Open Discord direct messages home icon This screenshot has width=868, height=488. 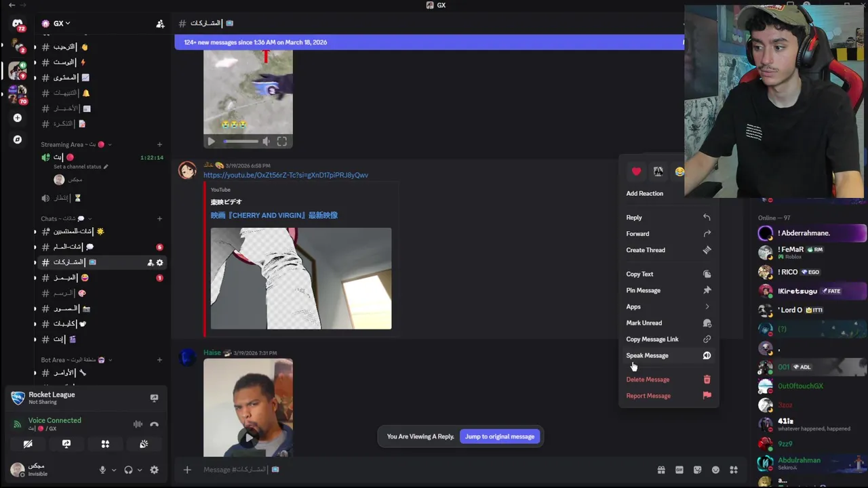18,24
